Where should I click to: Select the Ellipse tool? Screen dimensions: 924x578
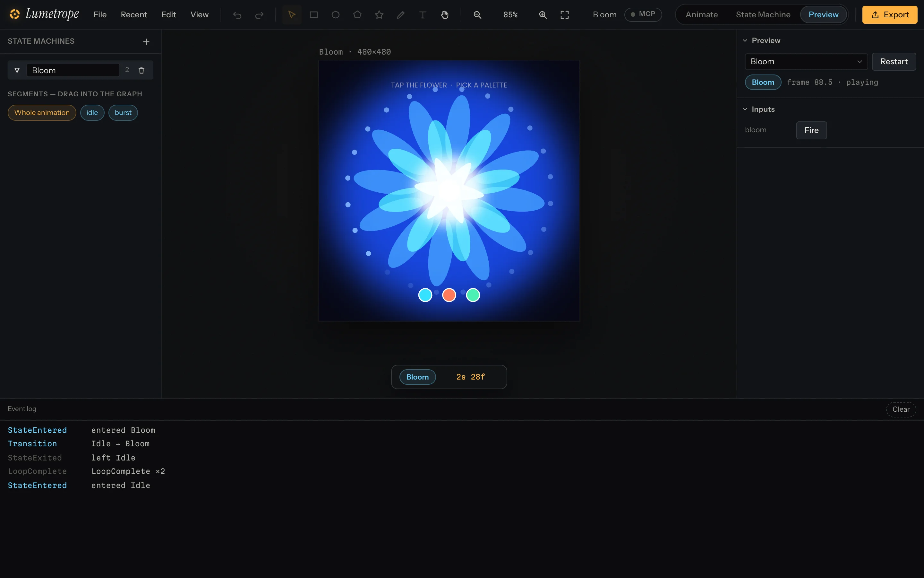click(335, 15)
